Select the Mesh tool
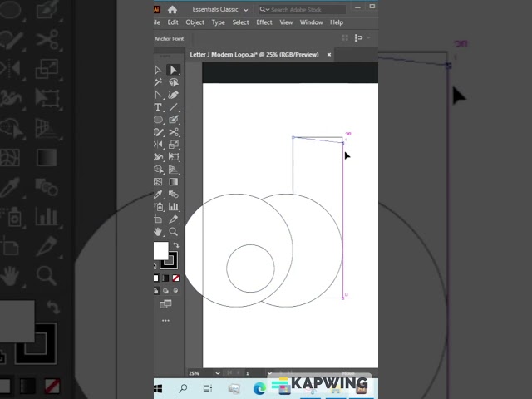The image size is (532, 399). click(158, 182)
